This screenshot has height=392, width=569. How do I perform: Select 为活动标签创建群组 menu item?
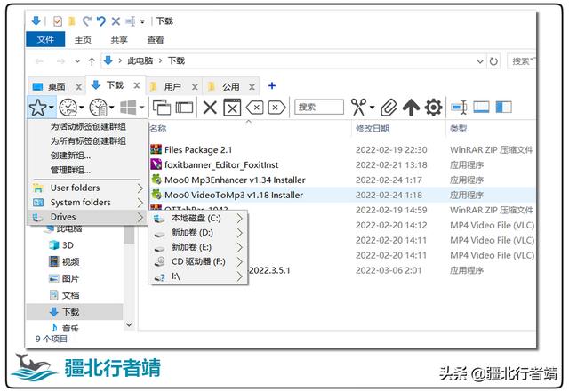coord(88,127)
